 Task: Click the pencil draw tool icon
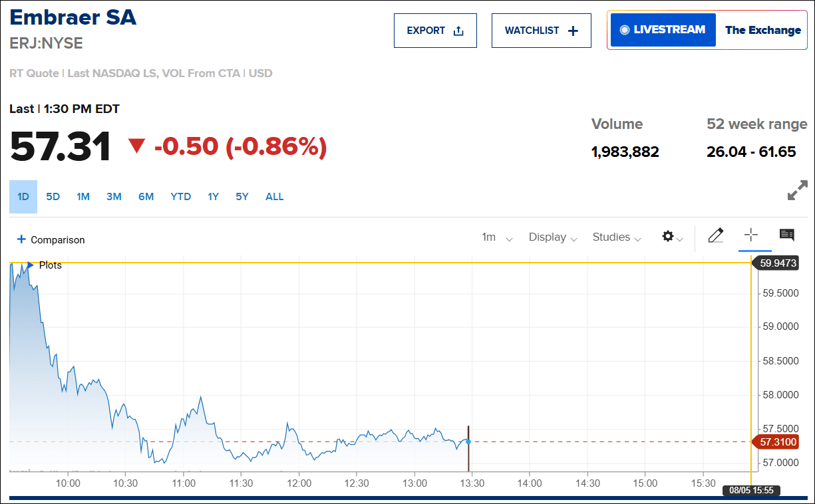(x=716, y=236)
